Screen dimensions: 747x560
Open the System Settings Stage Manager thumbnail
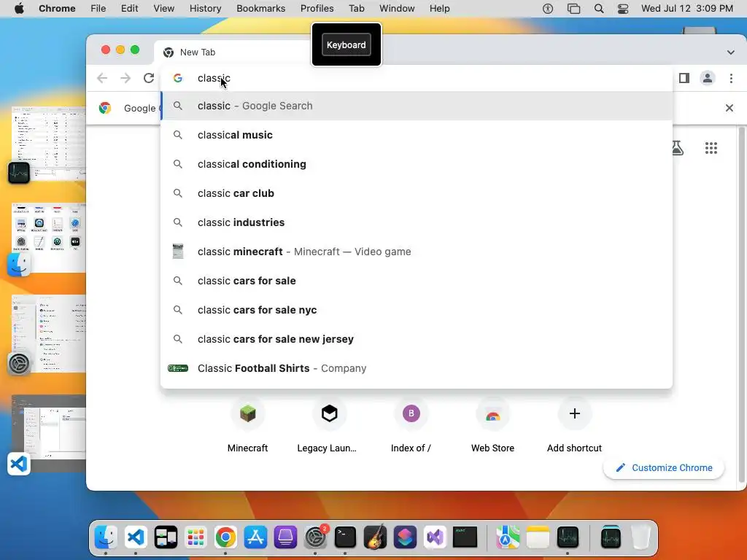(49, 333)
